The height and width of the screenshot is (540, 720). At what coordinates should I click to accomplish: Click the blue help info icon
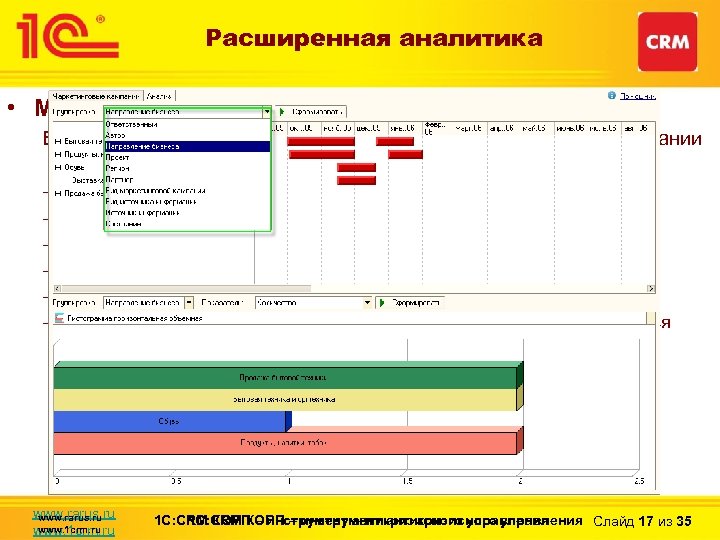pyautogui.click(x=612, y=96)
